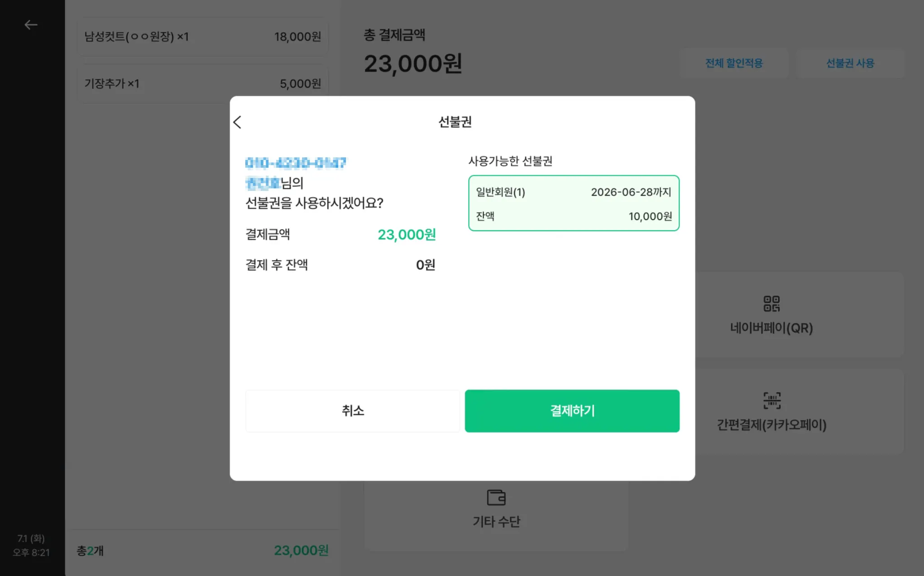Click the 사용가능한 선불권 section label
The height and width of the screenshot is (576, 924).
510,161
